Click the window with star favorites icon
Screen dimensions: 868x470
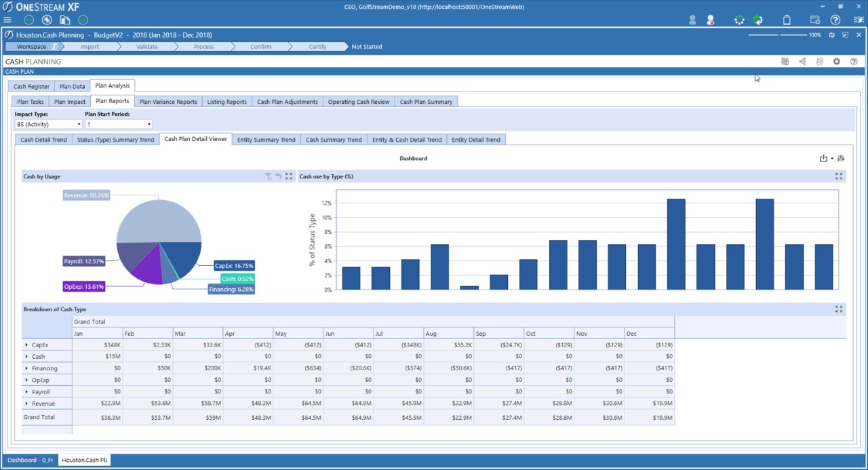(816, 20)
